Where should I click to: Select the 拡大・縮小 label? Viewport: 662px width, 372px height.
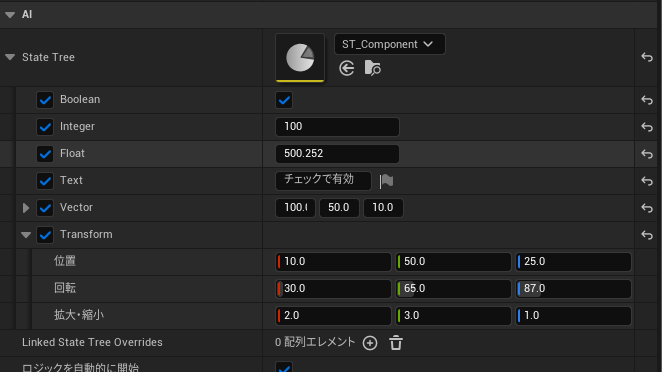point(79,315)
